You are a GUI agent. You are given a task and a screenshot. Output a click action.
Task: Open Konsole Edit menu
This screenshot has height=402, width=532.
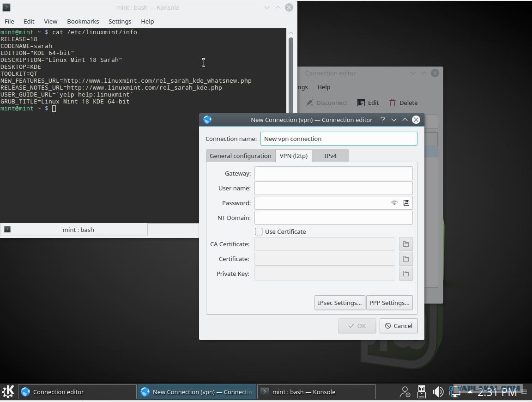29,21
